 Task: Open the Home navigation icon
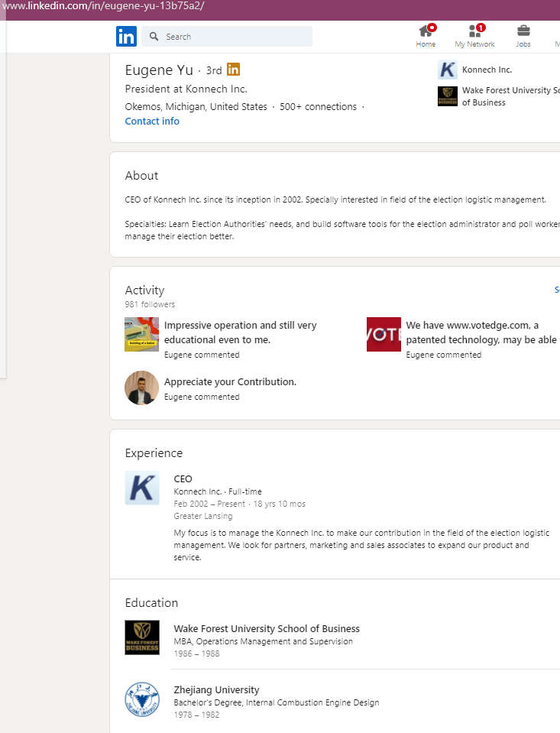coord(426,31)
